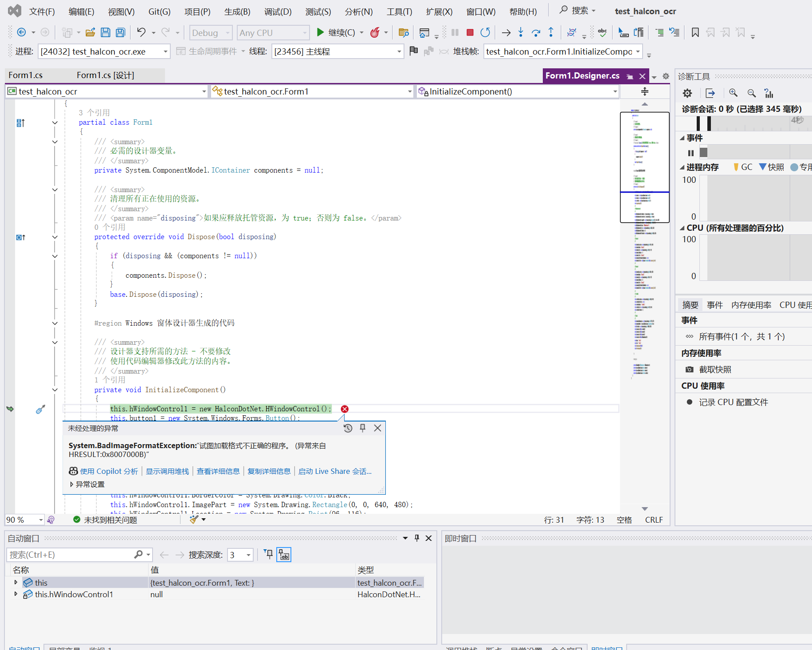
Task: Click the screwdriver quick actions icon in the margin
Action: [x=40, y=409]
